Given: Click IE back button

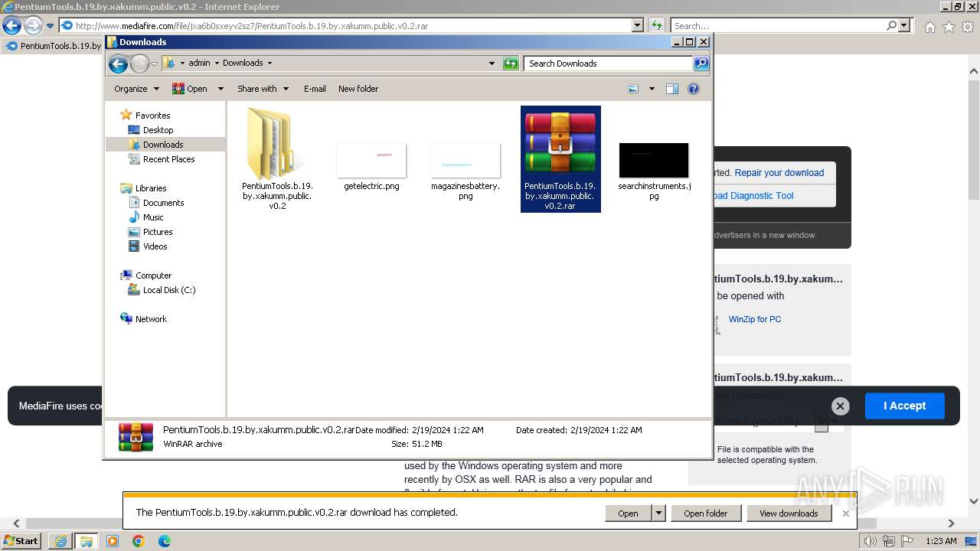Looking at the screenshot, I should [x=11, y=25].
